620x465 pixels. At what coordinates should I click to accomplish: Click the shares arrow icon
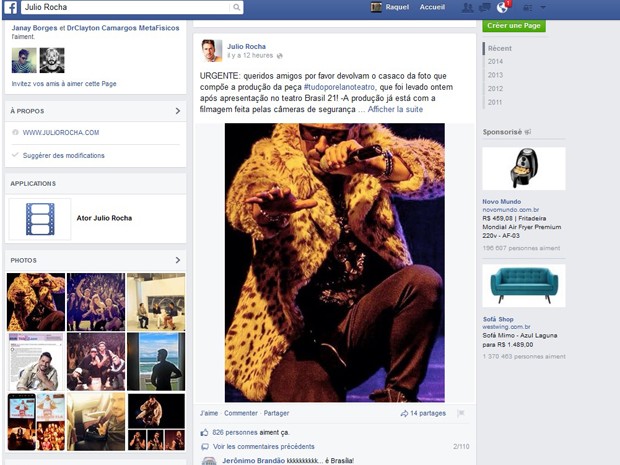[403, 412]
